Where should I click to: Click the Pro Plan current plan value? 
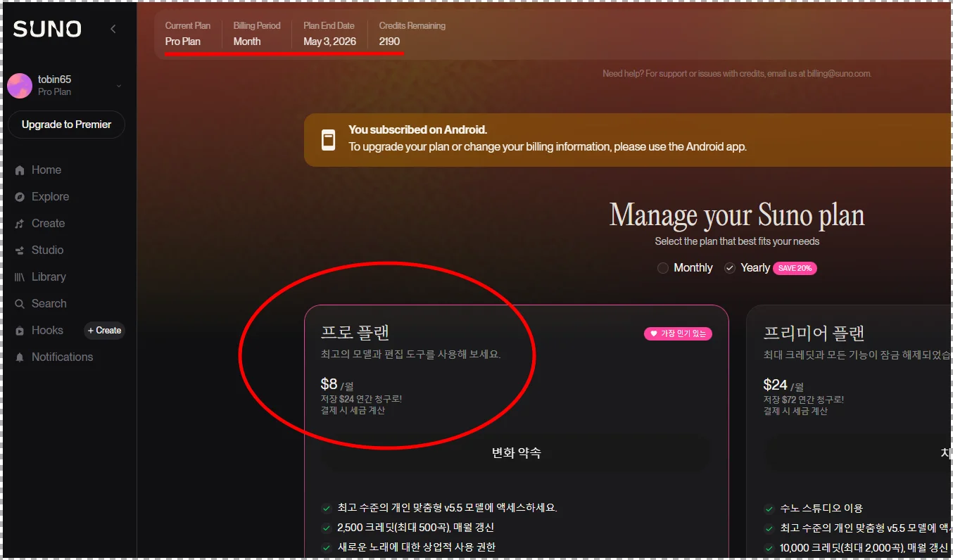pos(183,42)
